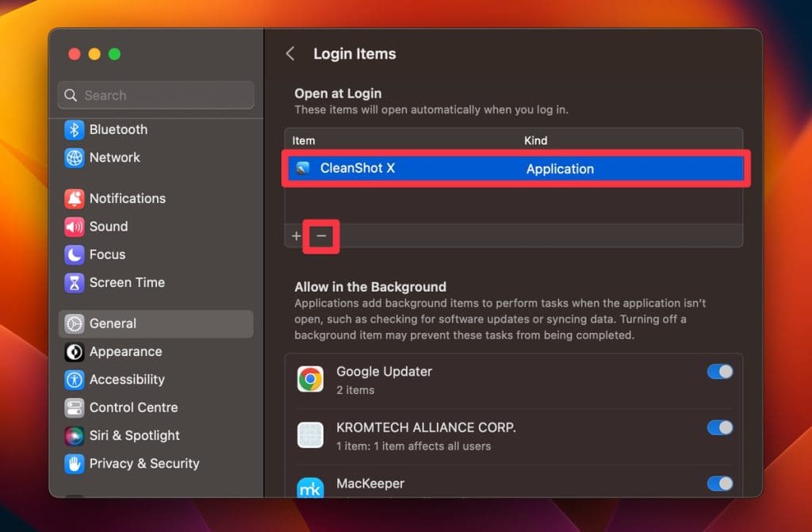Maximize the window with green button

tap(114, 54)
